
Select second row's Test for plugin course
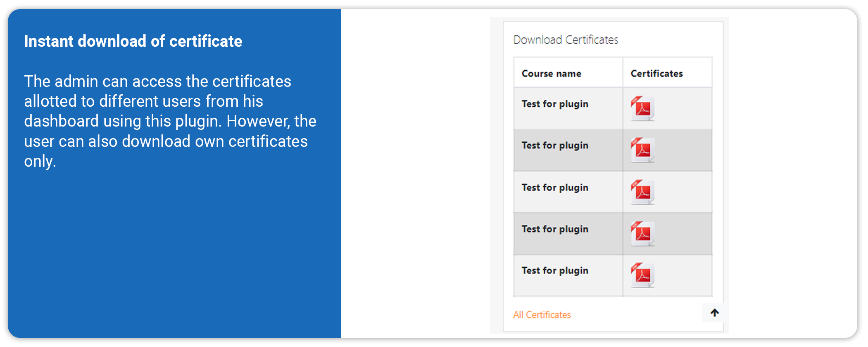[554, 146]
